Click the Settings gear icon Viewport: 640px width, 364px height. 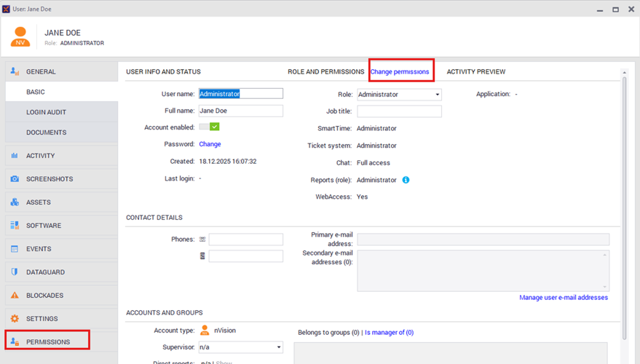(15, 318)
